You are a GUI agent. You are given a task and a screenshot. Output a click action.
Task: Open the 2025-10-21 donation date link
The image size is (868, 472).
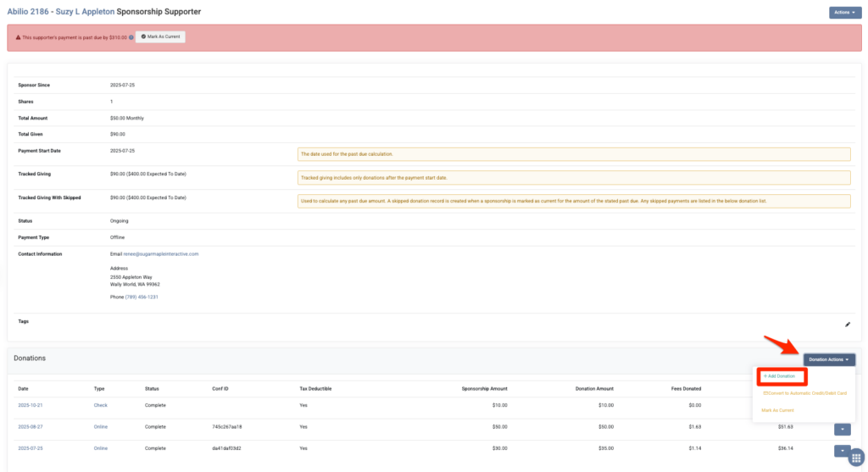point(30,405)
